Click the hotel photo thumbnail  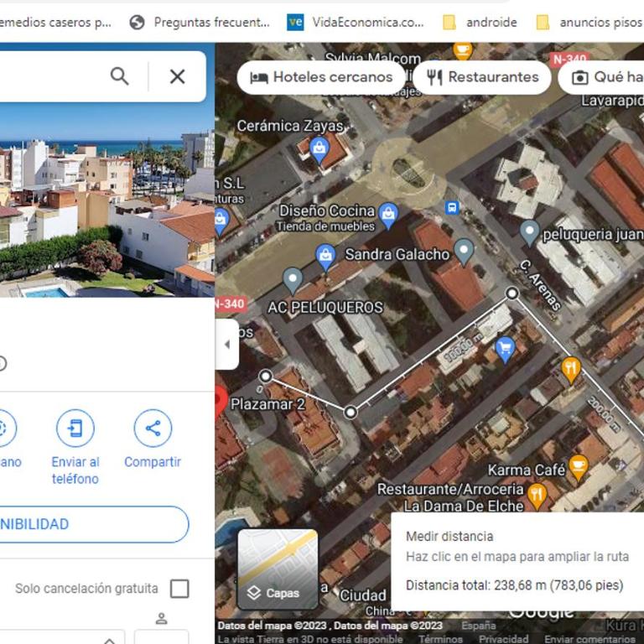click(107, 200)
